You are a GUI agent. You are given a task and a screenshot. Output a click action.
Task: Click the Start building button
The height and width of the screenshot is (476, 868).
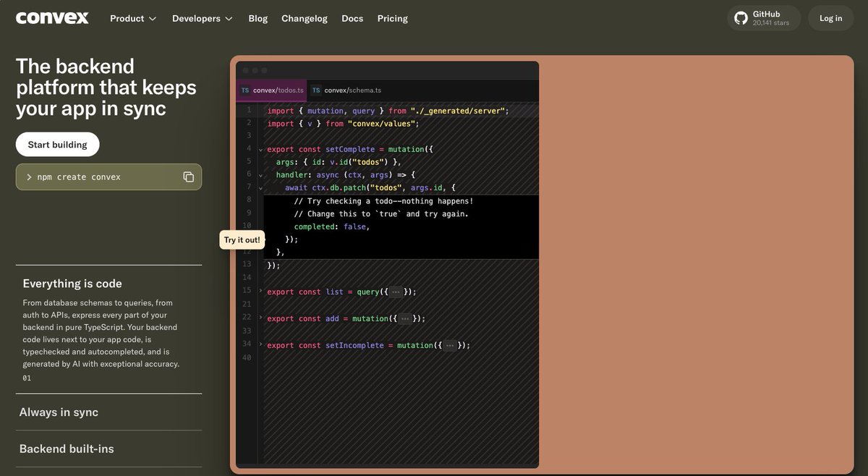coord(58,145)
